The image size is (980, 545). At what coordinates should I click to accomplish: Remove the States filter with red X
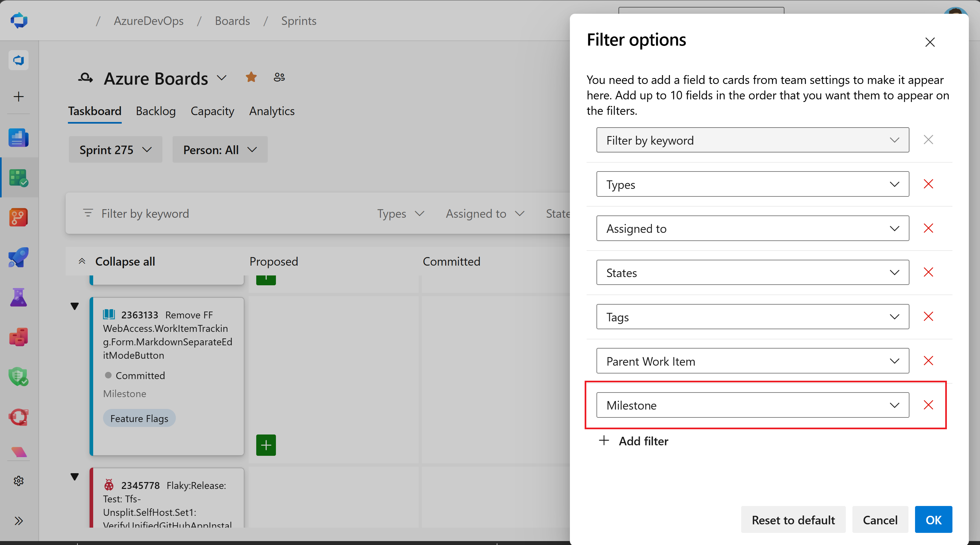point(928,272)
